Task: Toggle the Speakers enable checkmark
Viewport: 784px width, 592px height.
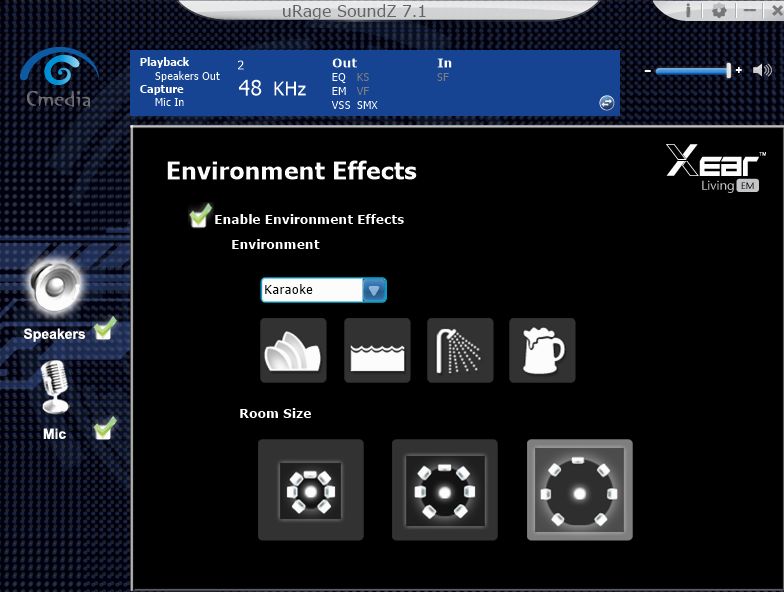Action: click(x=105, y=328)
